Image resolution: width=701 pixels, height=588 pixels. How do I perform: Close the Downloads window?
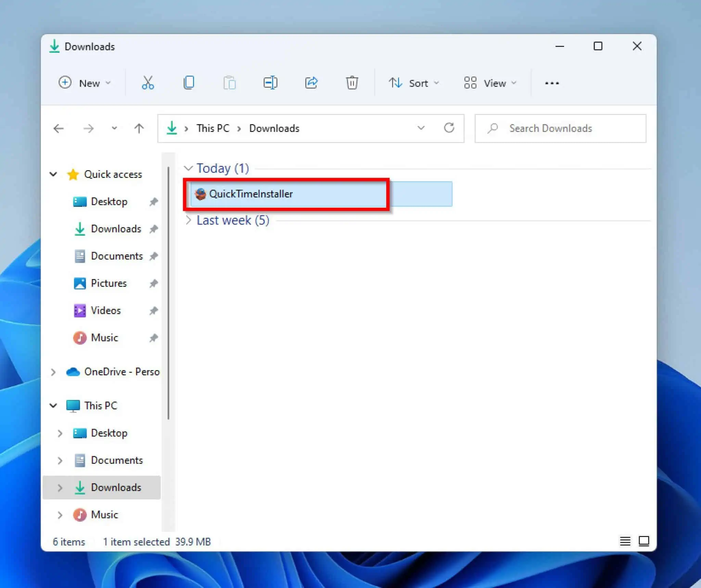tap(637, 46)
